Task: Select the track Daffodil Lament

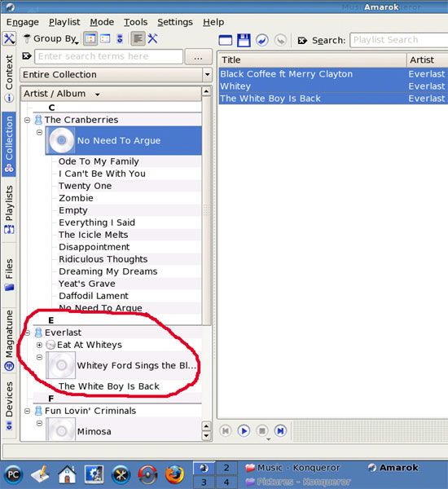Action: 94,296
